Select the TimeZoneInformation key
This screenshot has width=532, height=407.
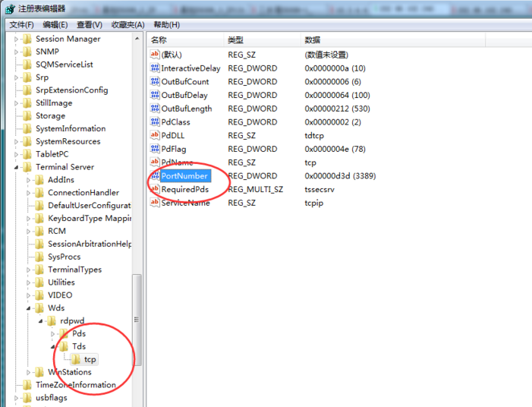point(75,385)
